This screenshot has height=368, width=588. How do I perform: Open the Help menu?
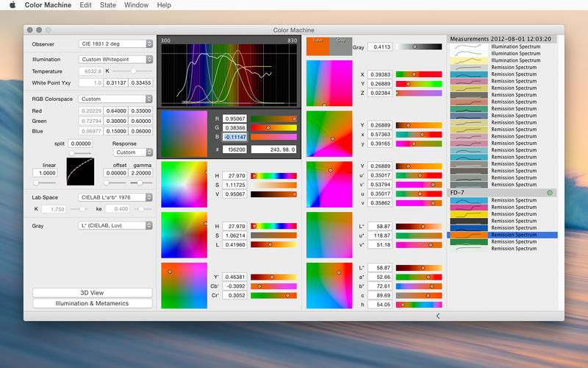pyautogui.click(x=164, y=5)
